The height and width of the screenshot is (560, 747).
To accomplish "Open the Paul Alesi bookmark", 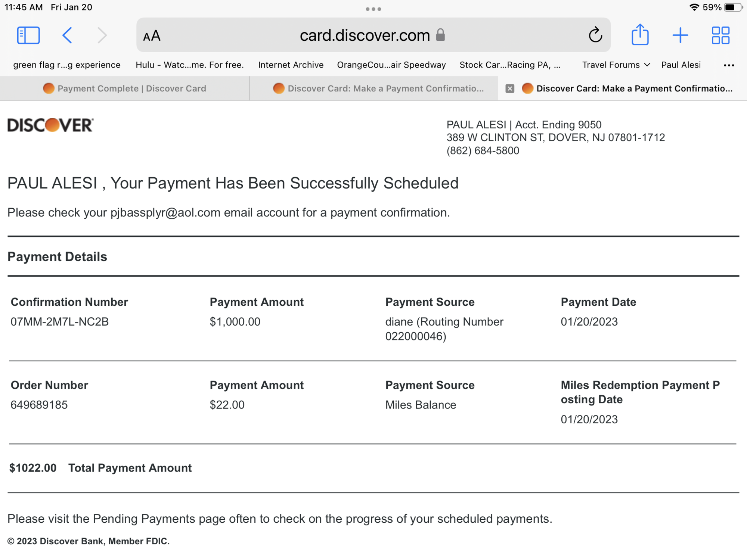I will [x=681, y=65].
